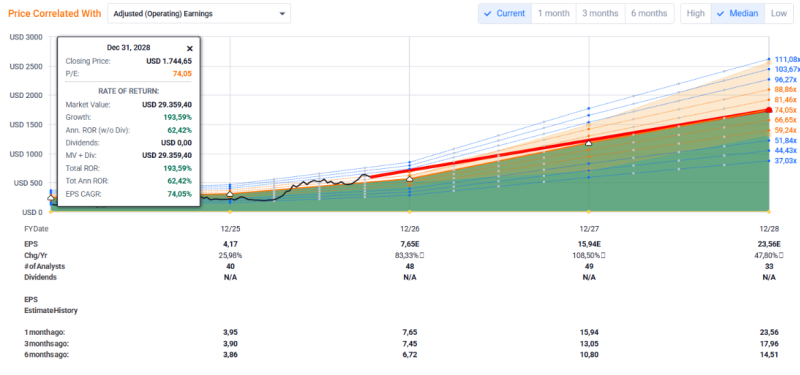The width and height of the screenshot is (800, 375).
Task: Click the white triangle marker at 12/26
Action: (409, 179)
